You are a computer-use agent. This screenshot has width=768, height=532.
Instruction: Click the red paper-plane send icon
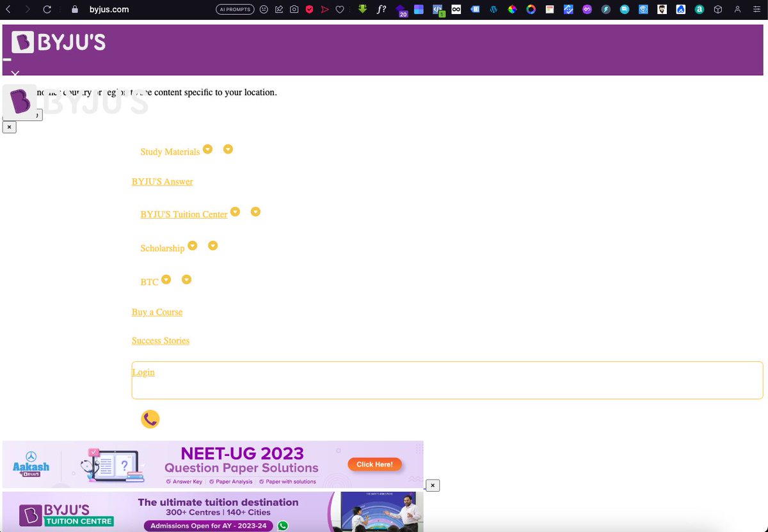click(x=324, y=10)
